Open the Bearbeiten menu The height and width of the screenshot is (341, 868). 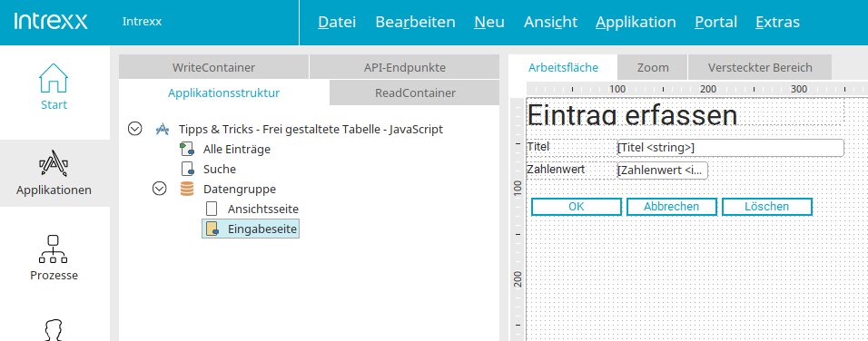tap(415, 22)
